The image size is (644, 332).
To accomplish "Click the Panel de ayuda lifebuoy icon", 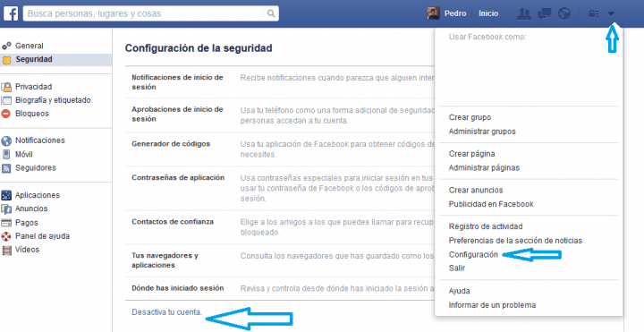I will pos(6,236).
